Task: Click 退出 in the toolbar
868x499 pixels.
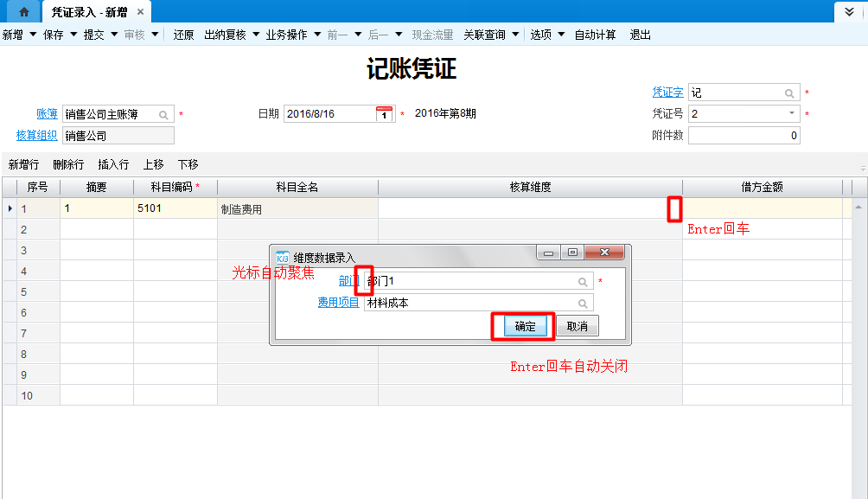Action: (641, 35)
